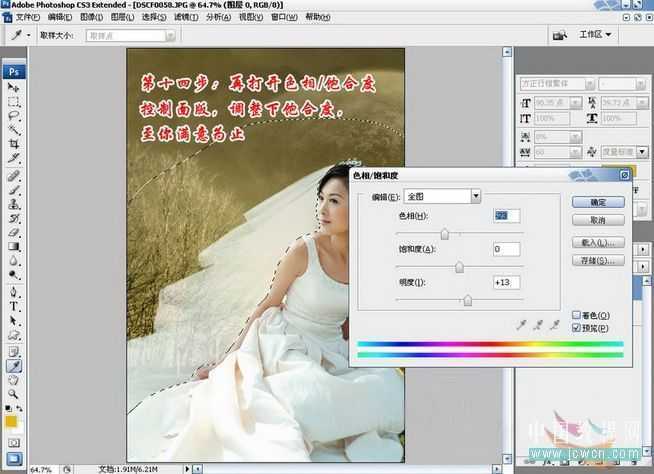This screenshot has height=474, width=654.
Task: Pick the add-to-sample eyedropper in dialog
Action: tap(538, 325)
